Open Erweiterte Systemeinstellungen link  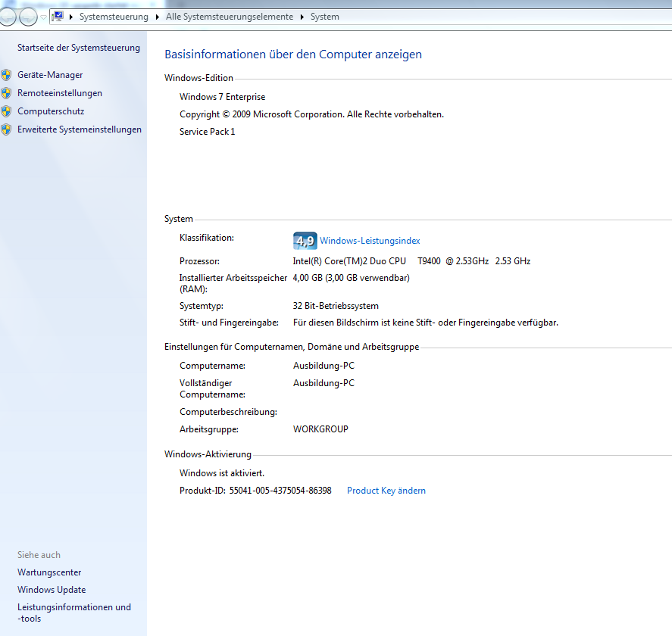coord(80,129)
